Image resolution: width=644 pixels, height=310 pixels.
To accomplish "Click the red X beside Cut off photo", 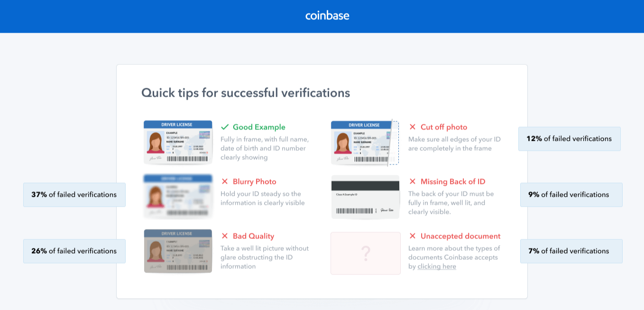I will (413, 127).
